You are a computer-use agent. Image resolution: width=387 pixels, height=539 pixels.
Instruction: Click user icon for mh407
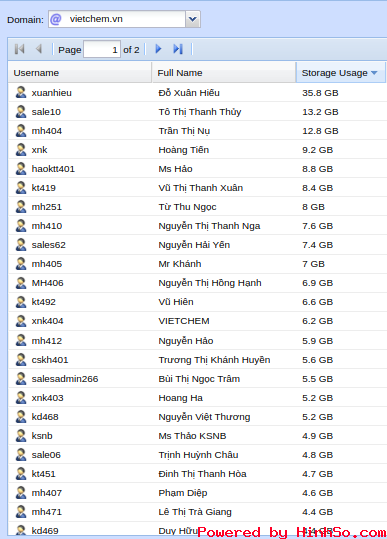coord(21,492)
